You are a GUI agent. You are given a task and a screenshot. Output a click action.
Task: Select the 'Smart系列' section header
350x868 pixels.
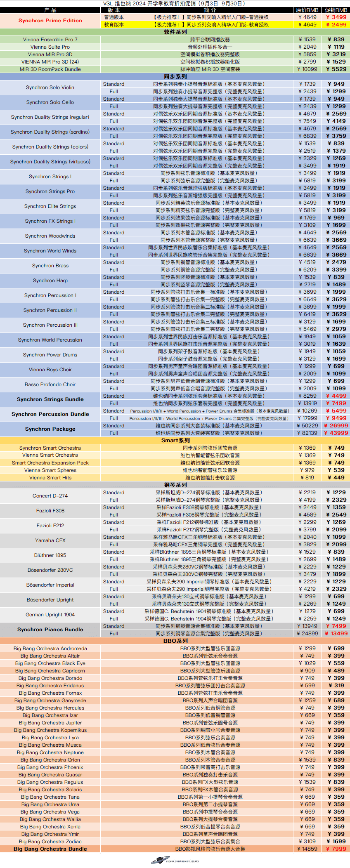coord(175,441)
